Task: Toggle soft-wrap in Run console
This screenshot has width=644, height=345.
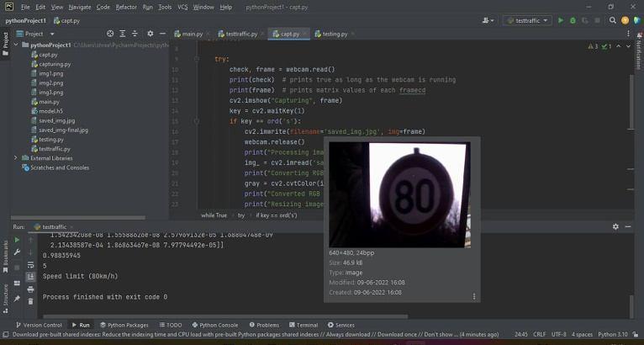Action: tap(31, 264)
